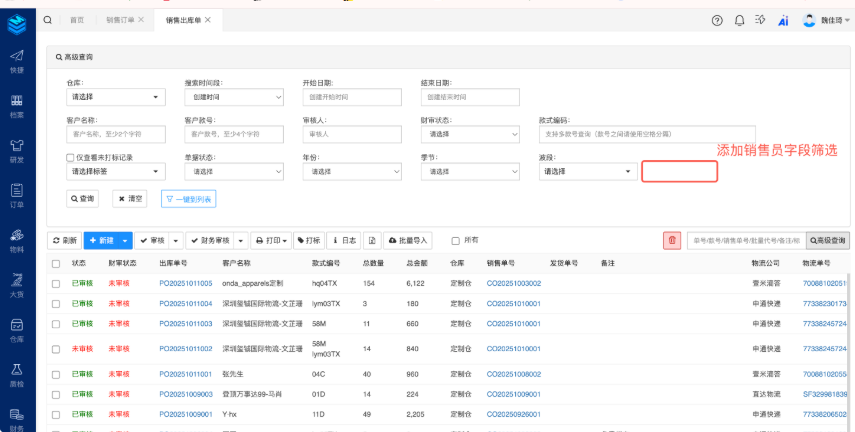
Task: Tick the 所有 checkbox
Action: tap(457, 240)
